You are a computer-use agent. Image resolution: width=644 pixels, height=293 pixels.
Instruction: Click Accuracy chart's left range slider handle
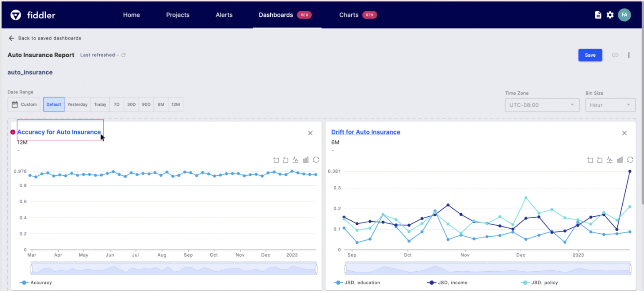point(30,269)
